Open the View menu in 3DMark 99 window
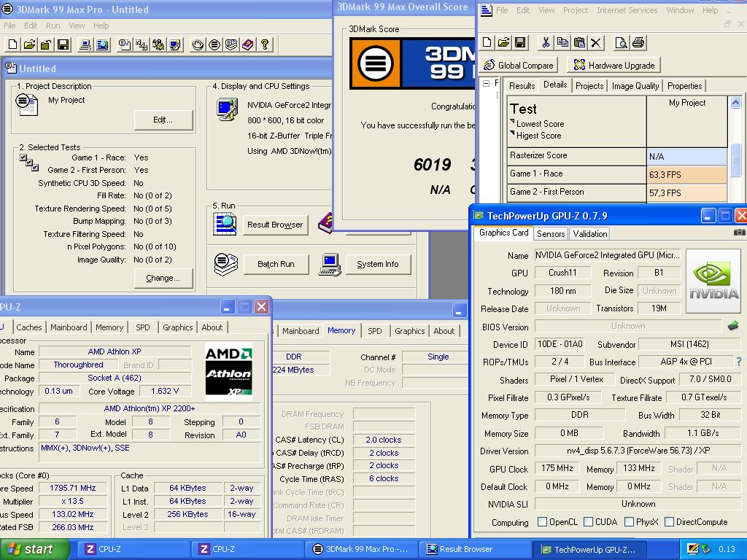This screenshot has width=747, height=560. pyautogui.click(x=77, y=26)
